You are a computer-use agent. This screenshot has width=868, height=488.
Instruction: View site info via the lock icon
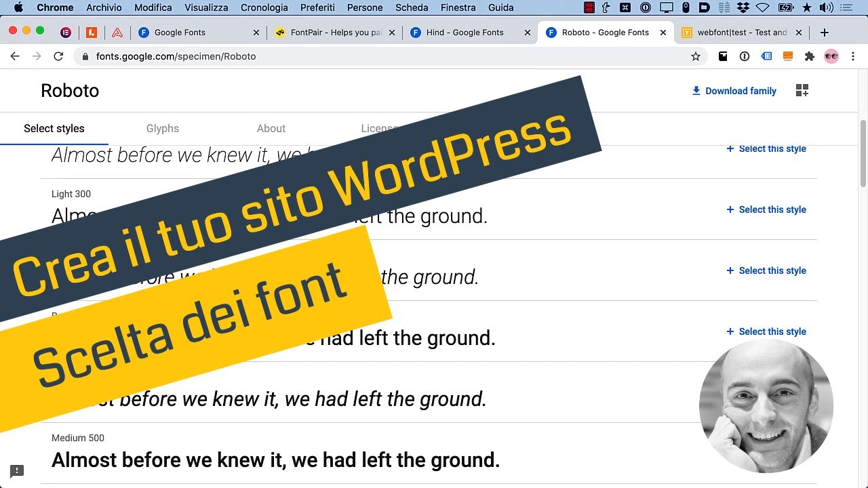(85, 56)
